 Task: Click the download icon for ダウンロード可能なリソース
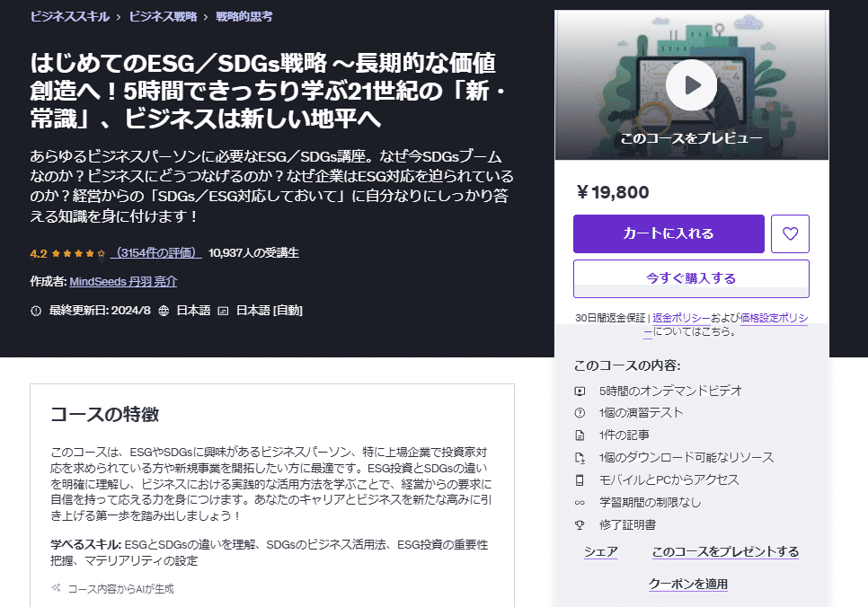pyautogui.click(x=581, y=455)
